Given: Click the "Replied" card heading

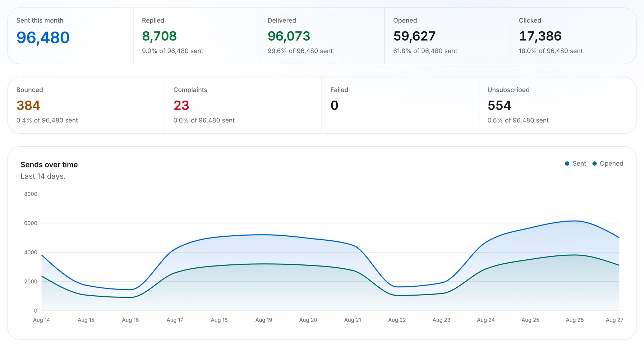Looking at the screenshot, I should [x=153, y=20].
